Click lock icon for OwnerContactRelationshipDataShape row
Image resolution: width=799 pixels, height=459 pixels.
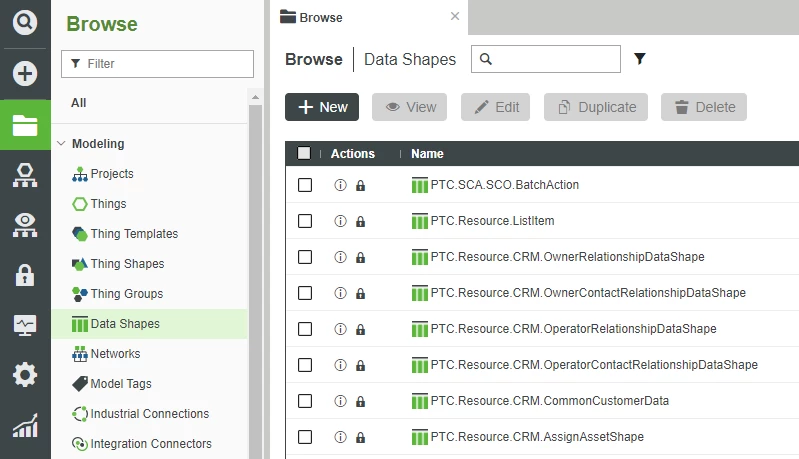click(360, 293)
